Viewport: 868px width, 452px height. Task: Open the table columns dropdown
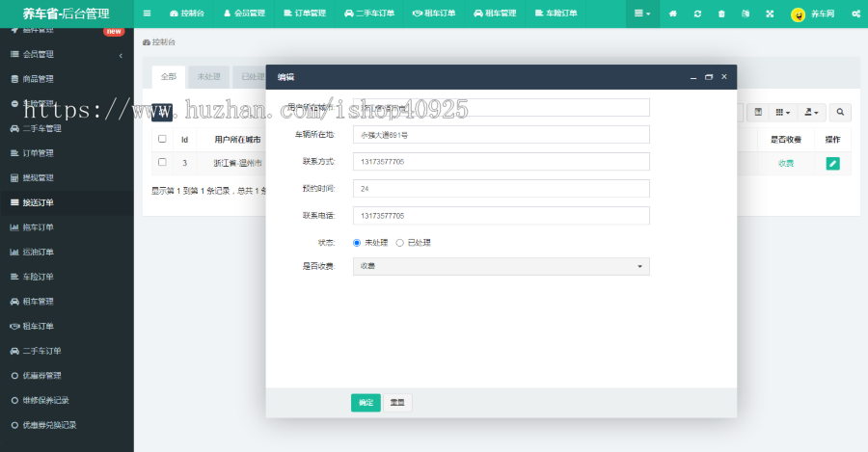click(783, 113)
